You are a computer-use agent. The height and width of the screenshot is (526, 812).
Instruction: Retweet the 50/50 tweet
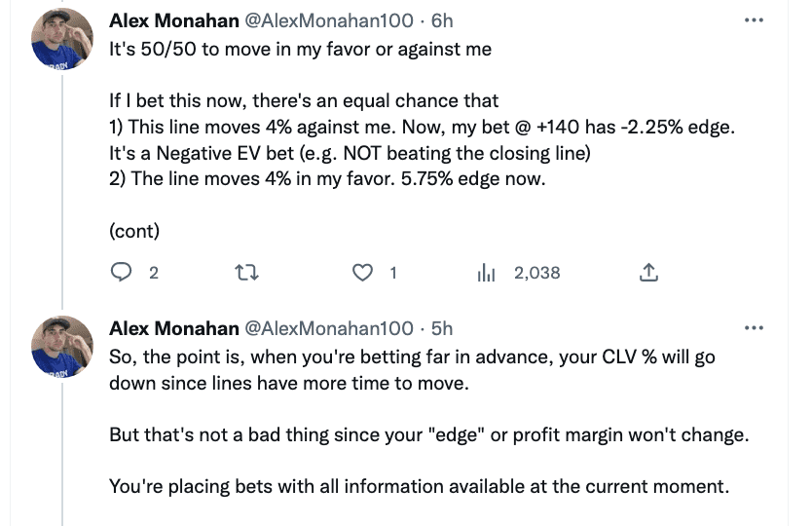[x=246, y=272]
